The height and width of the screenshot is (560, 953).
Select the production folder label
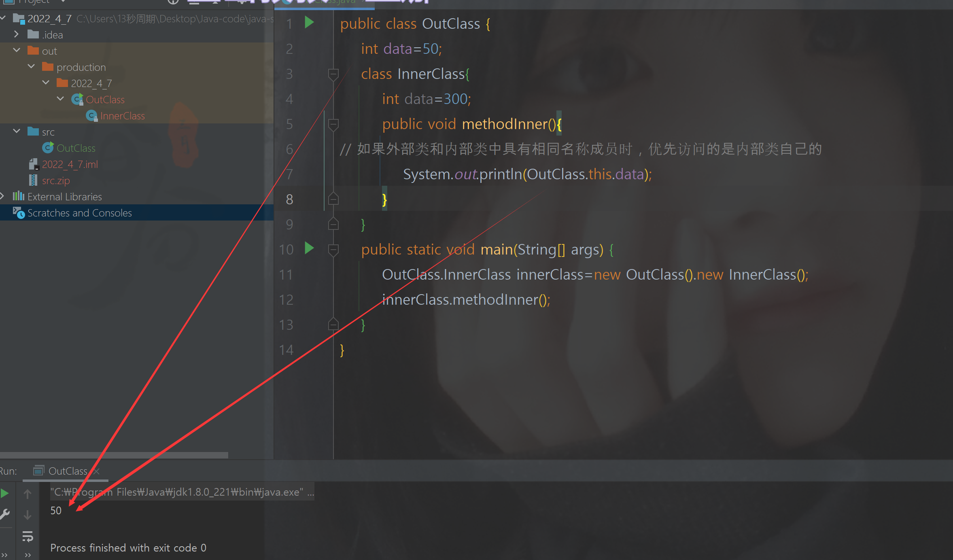tap(81, 67)
